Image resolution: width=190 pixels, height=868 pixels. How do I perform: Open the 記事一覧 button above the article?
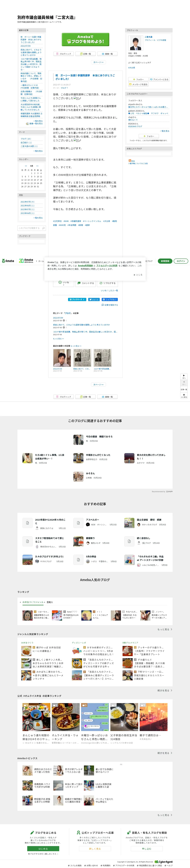pos(85,54)
